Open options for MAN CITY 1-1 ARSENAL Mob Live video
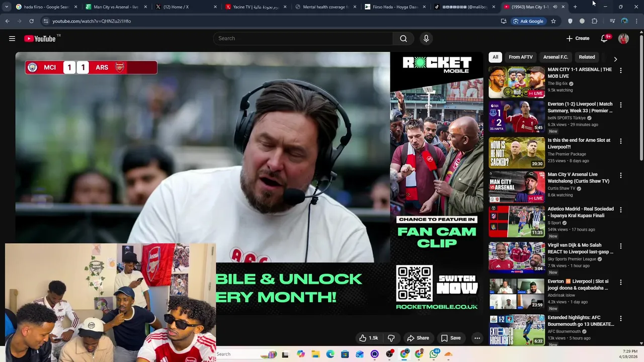This screenshot has width=644, height=362. (621, 71)
